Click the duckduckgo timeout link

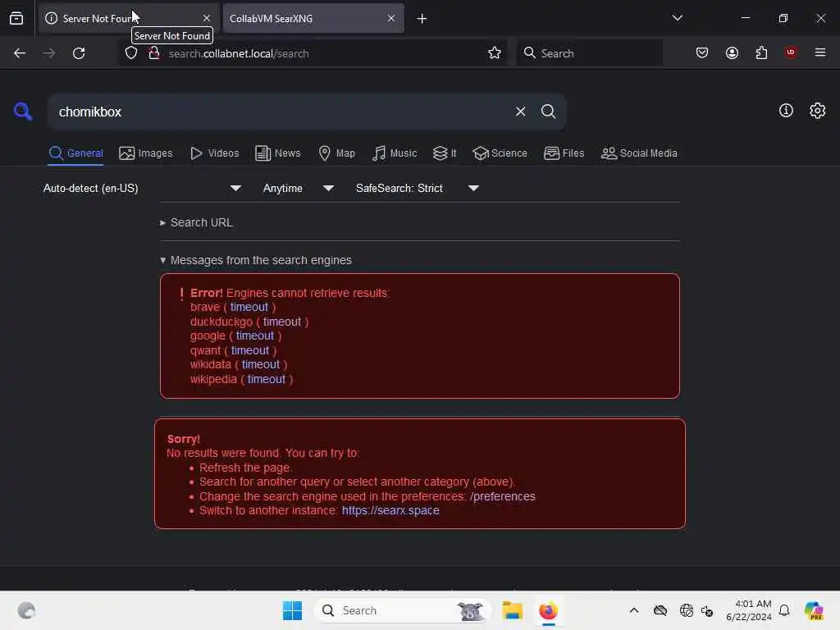tap(282, 322)
